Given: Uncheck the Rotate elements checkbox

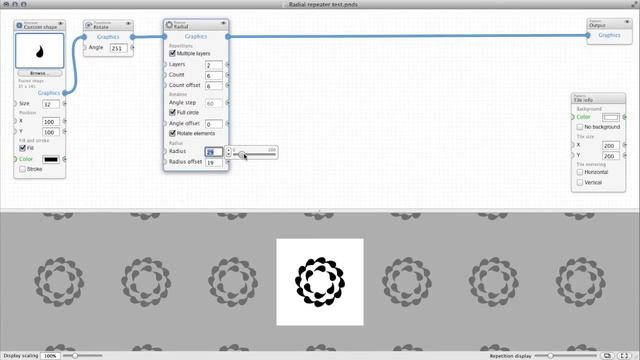Looking at the screenshot, I should [172, 133].
